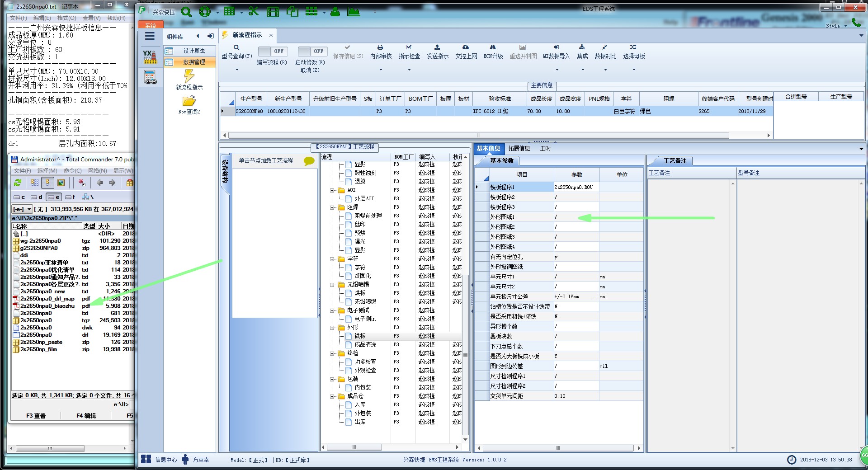Click the green spreadsheet grid icon

[229, 11]
